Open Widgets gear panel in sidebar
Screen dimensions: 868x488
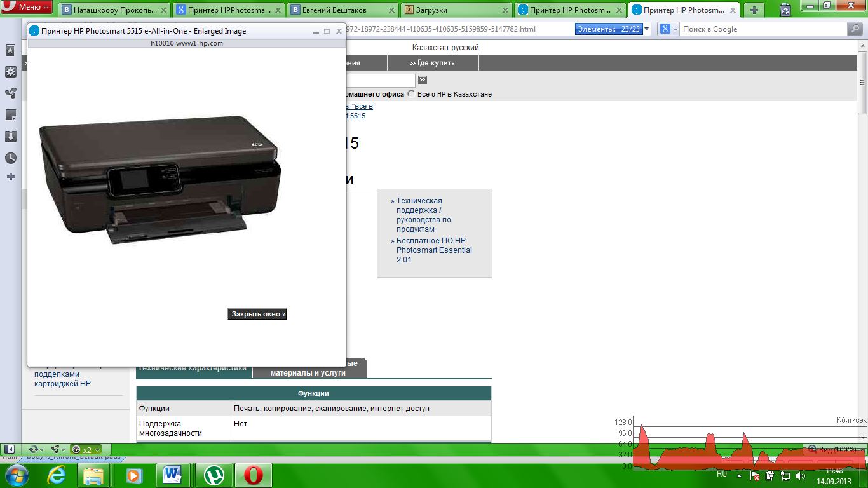click(11, 72)
